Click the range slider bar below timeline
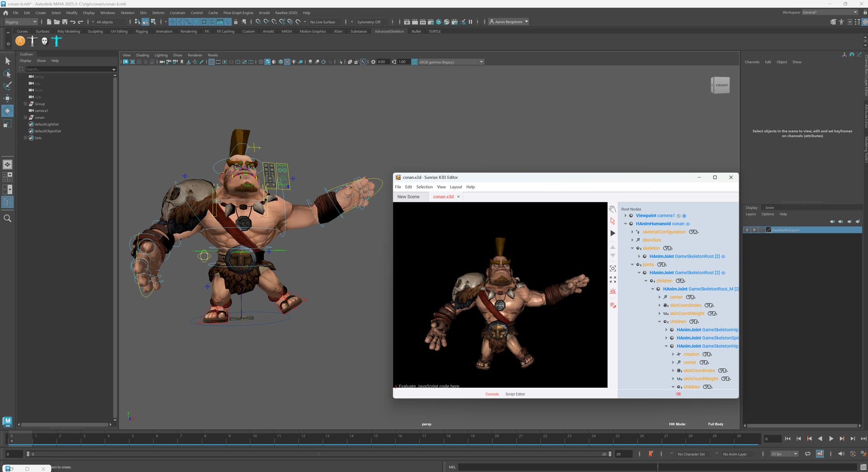The width and height of the screenshot is (868, 472). tap(319, 454)
